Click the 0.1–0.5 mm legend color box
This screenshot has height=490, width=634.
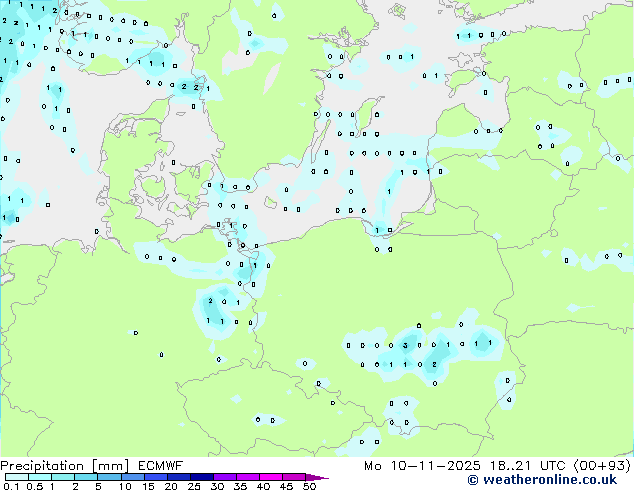[17, 477]
